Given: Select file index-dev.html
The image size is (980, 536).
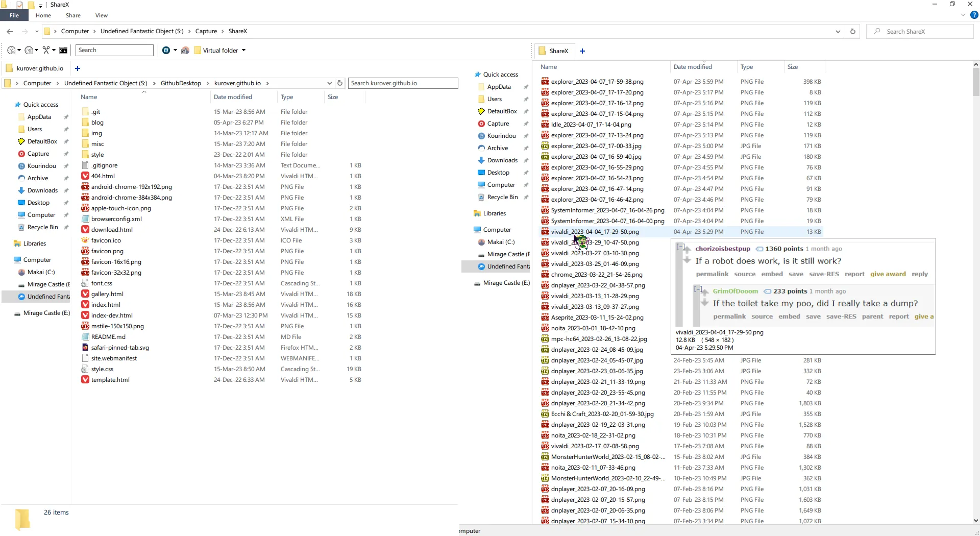Looking at the screenshot, I should click(112, 315).
